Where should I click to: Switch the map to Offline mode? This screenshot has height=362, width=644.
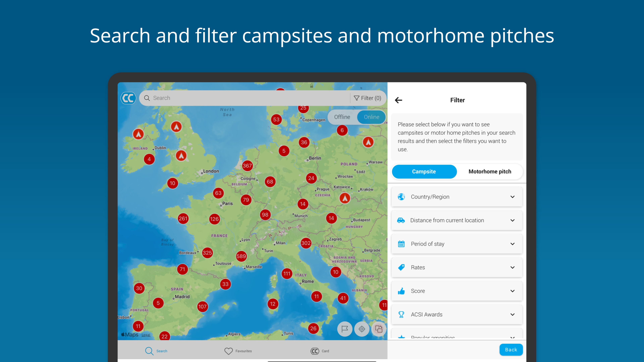[x=342, y=117]
